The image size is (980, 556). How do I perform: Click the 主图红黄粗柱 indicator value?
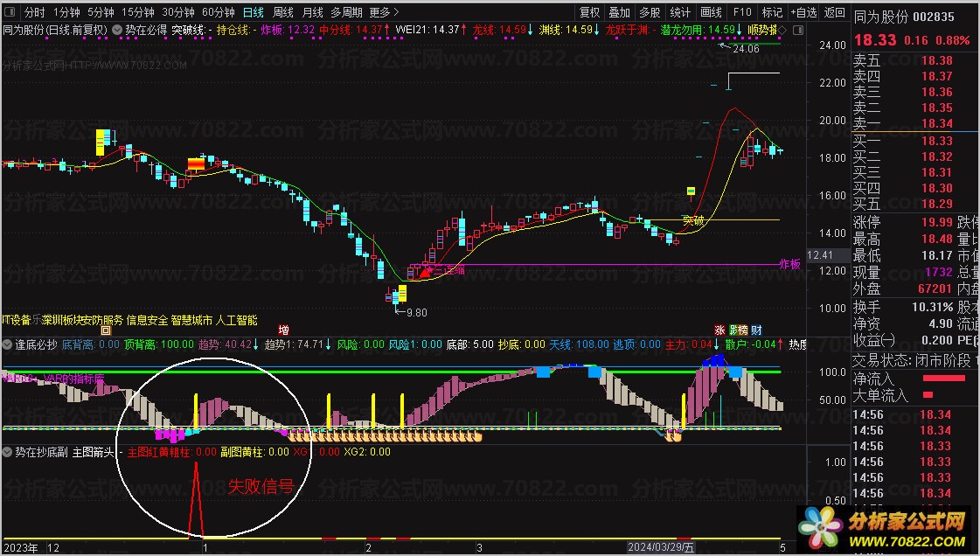pyautogui.click(x=172, y=452)
